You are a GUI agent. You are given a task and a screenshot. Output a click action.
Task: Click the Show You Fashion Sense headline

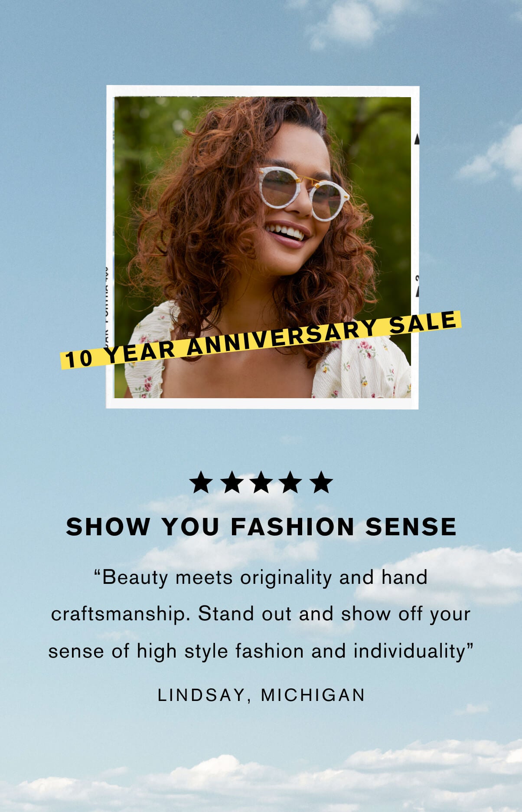261,527
